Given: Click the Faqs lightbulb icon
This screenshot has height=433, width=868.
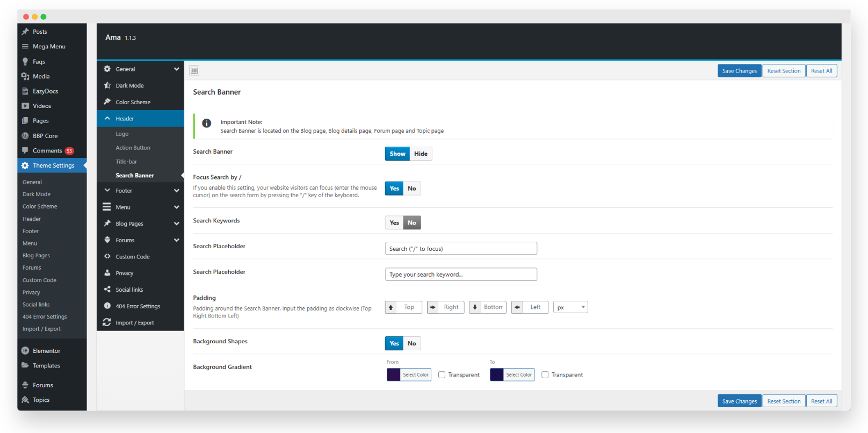Looking at the screenshot, I should pyautogui.click(x=25, y=61).
